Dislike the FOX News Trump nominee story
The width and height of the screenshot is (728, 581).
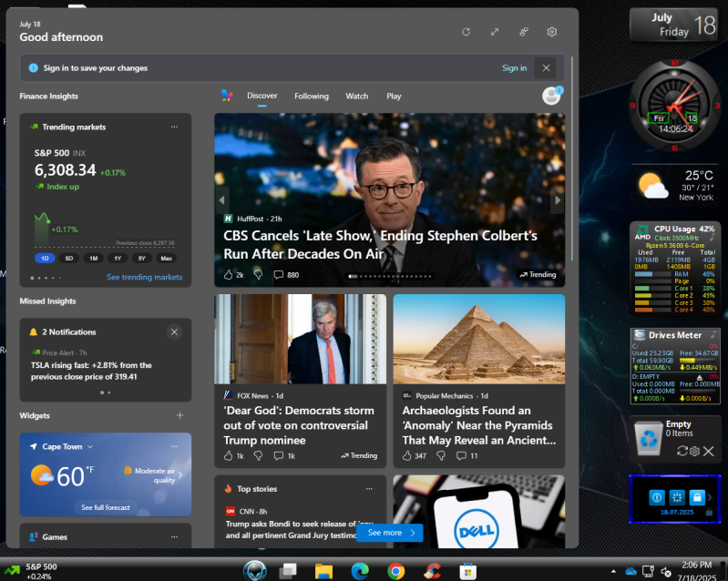258,455
